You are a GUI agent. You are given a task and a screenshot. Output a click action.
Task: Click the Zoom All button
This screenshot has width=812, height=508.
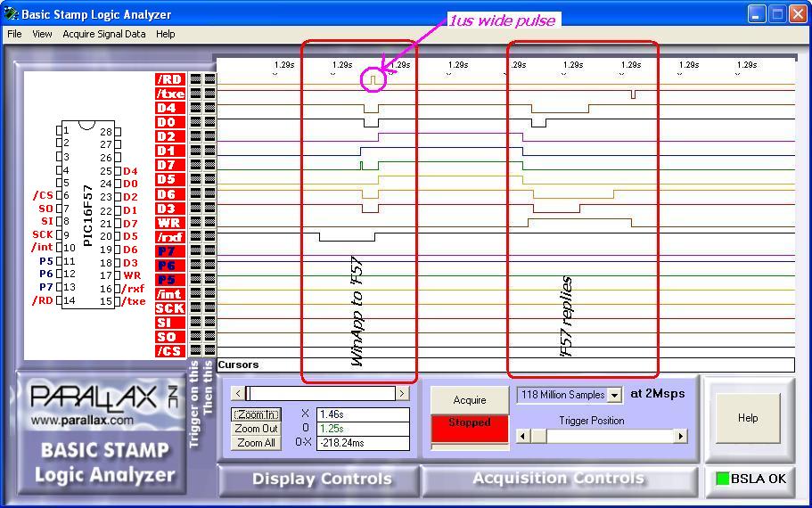(257, 443)
